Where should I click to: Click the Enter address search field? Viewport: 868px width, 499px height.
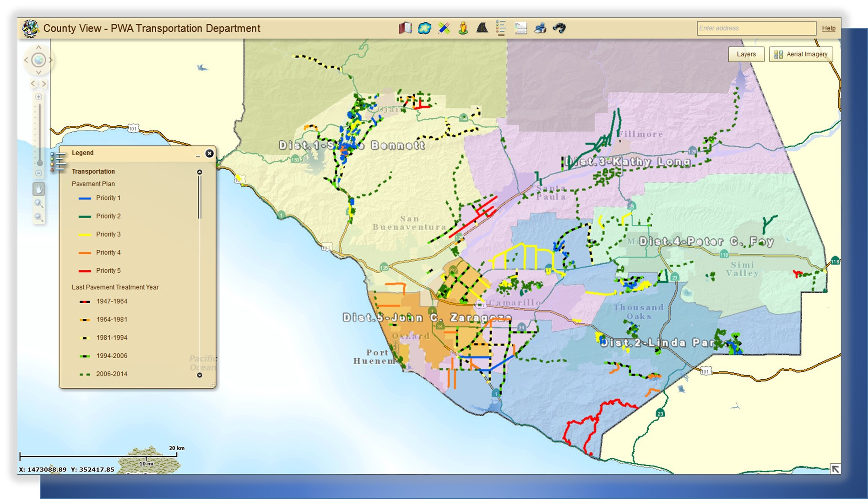click(756, 28)
